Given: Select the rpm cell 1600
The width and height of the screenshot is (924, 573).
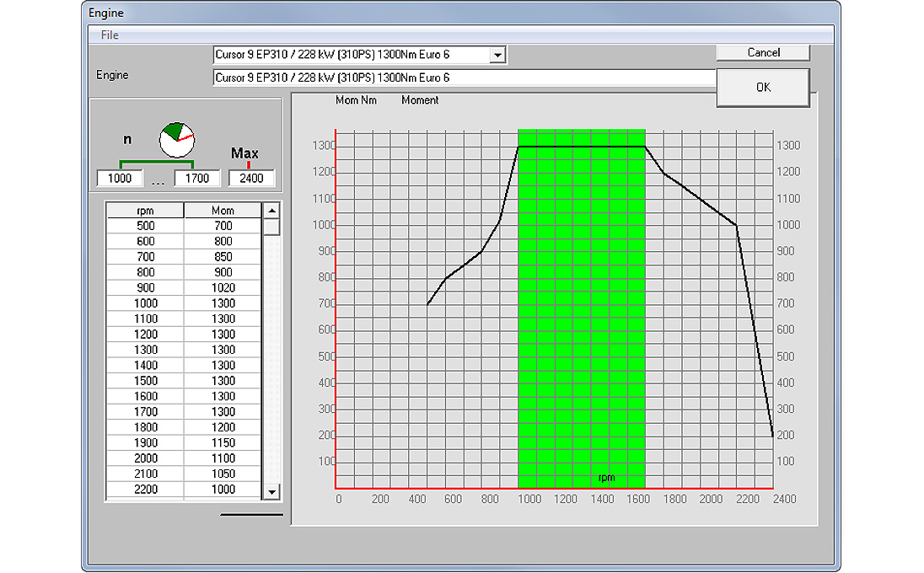Looking at the screenshot, I should 145,396.
